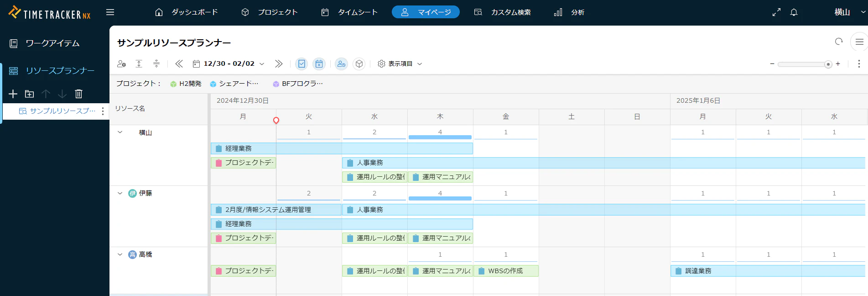Zoom out with the minus button

772,64
